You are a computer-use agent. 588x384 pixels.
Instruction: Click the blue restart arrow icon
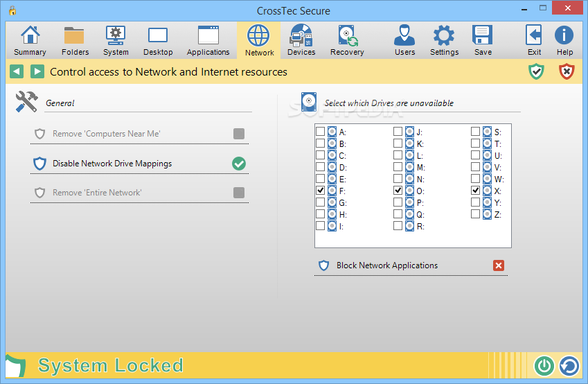pos(569,365)
